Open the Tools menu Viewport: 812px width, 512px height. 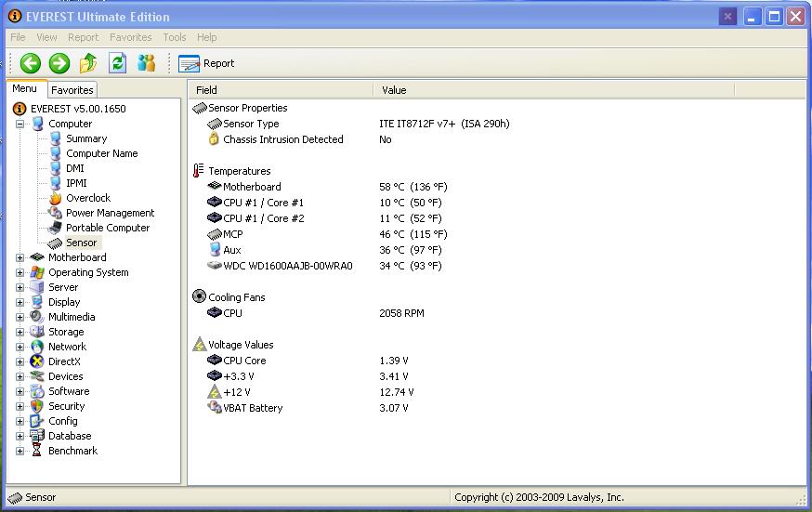click(x=175, y=37)
